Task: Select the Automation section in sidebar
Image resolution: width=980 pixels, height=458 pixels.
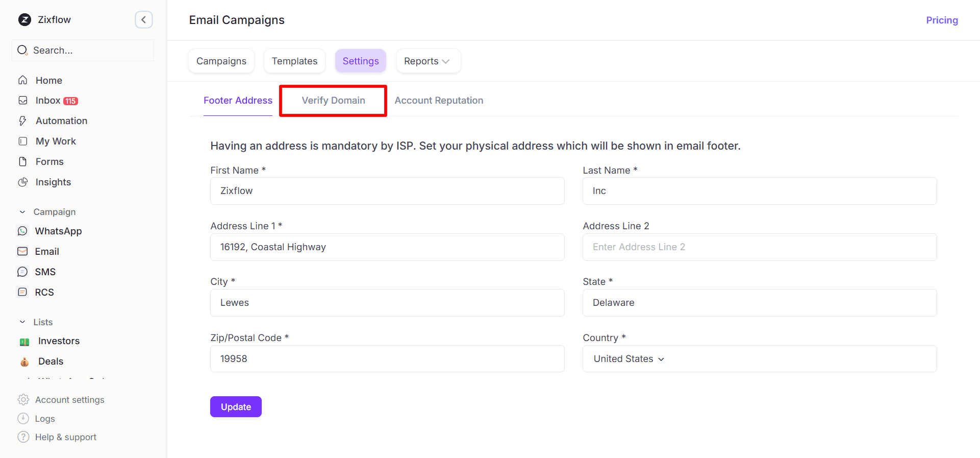Action: [x=61, y=120]
